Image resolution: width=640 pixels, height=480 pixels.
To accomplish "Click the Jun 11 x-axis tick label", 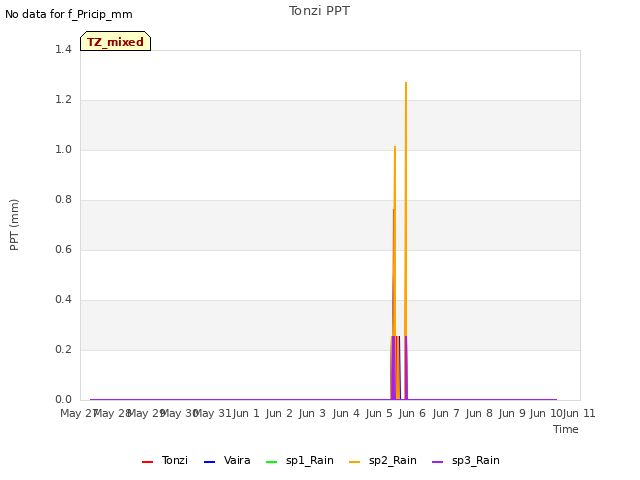I will (x=579, y=413).
